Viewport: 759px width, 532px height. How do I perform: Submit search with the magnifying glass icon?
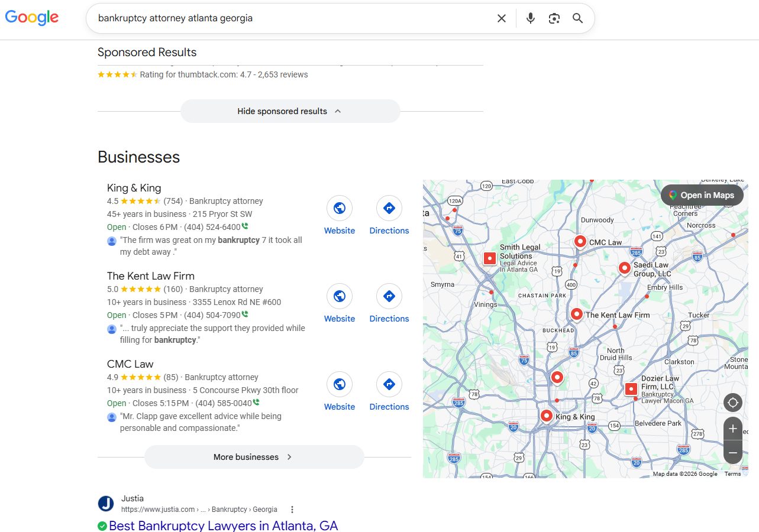(x=578, y=18)
